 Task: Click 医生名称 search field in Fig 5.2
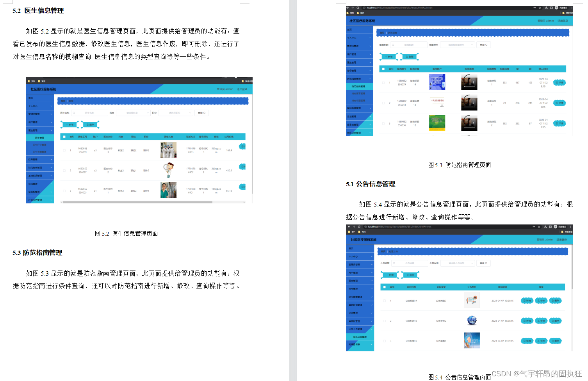90,113
